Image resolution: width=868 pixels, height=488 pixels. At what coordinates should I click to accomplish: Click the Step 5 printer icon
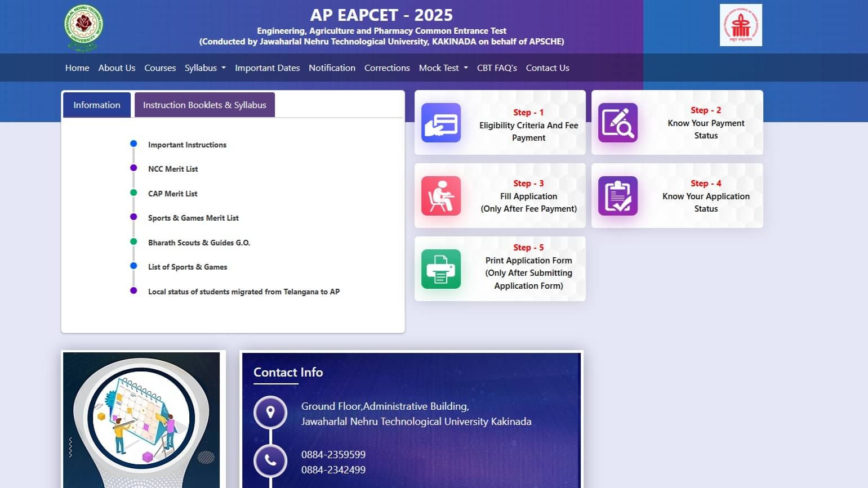point(441,269)
